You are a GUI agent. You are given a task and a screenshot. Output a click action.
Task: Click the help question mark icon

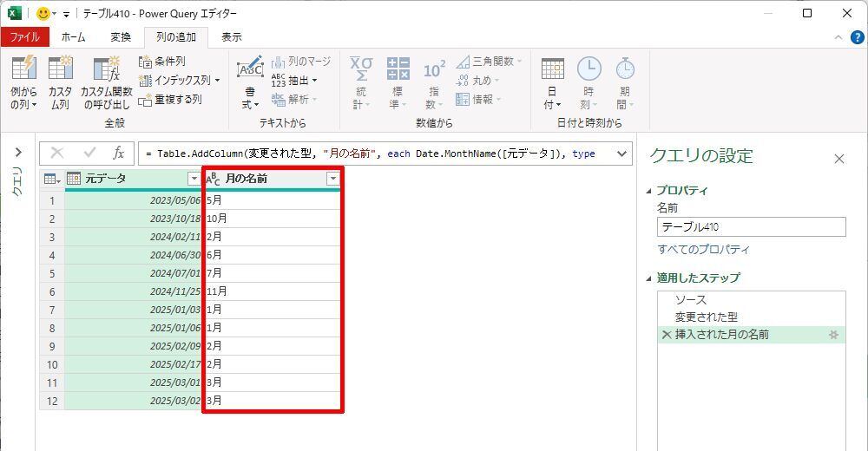[x=857, y=37]
